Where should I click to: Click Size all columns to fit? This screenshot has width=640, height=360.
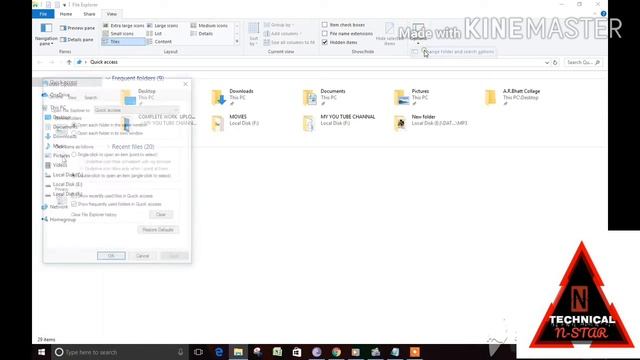pos(289,42)
